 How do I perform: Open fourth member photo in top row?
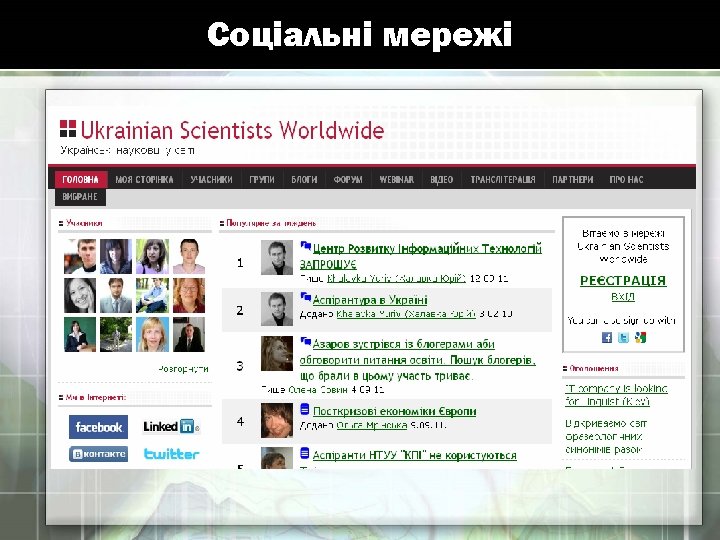click(x=189, y=257)
